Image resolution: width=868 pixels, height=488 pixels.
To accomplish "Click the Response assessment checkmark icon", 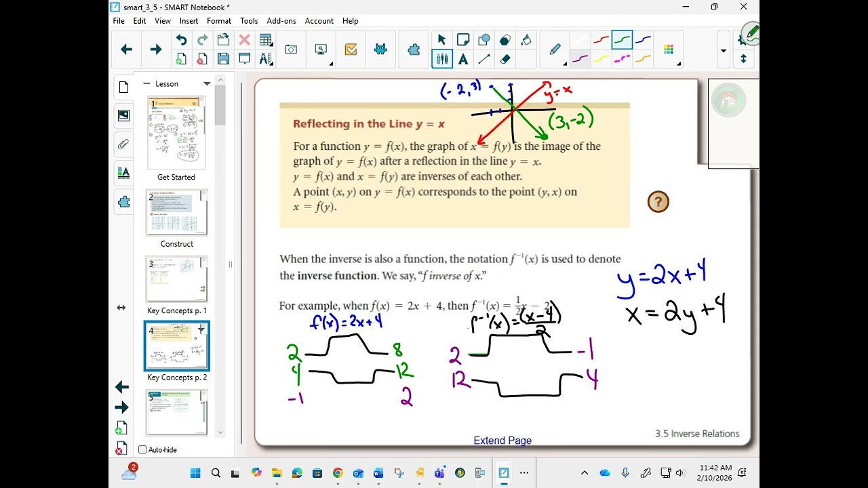I will point(351,49).
